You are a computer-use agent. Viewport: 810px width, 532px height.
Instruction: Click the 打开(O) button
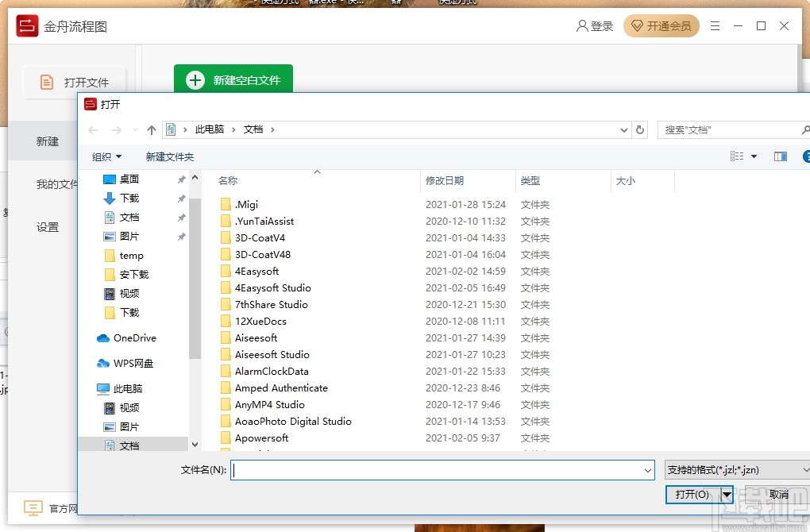692,495
